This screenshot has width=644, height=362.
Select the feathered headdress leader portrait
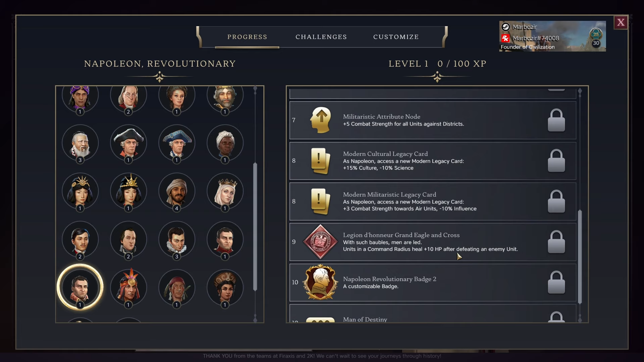[128, 287]
